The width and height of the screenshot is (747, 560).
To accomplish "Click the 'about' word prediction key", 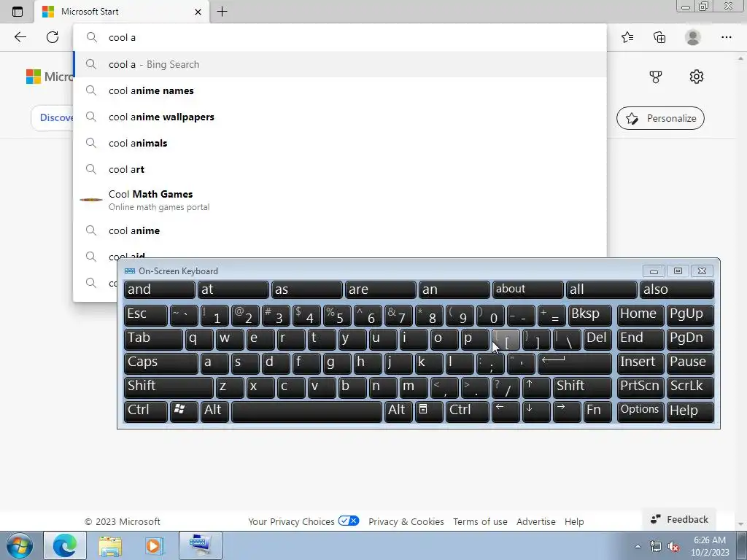I will pyautogui.click(x=528, y=289).
